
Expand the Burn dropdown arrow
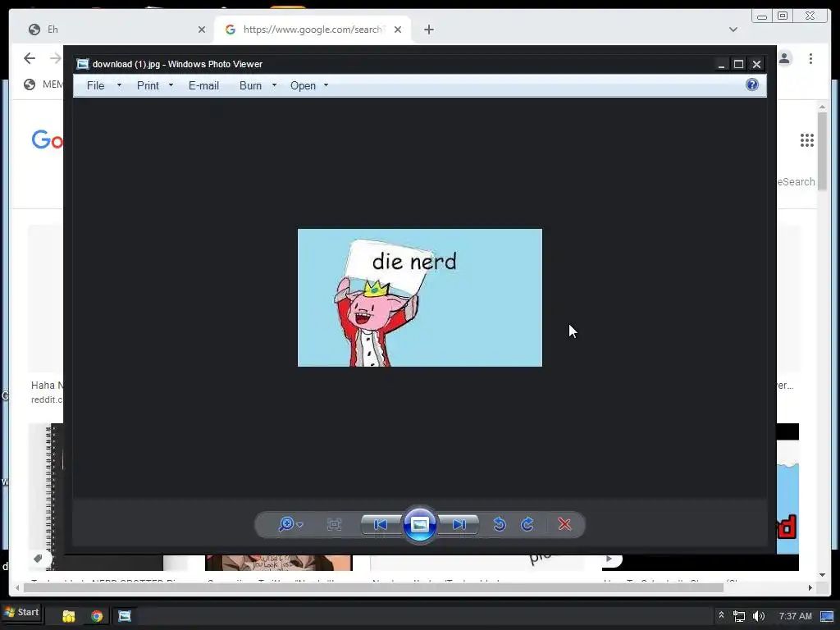[x=274, y=85]
